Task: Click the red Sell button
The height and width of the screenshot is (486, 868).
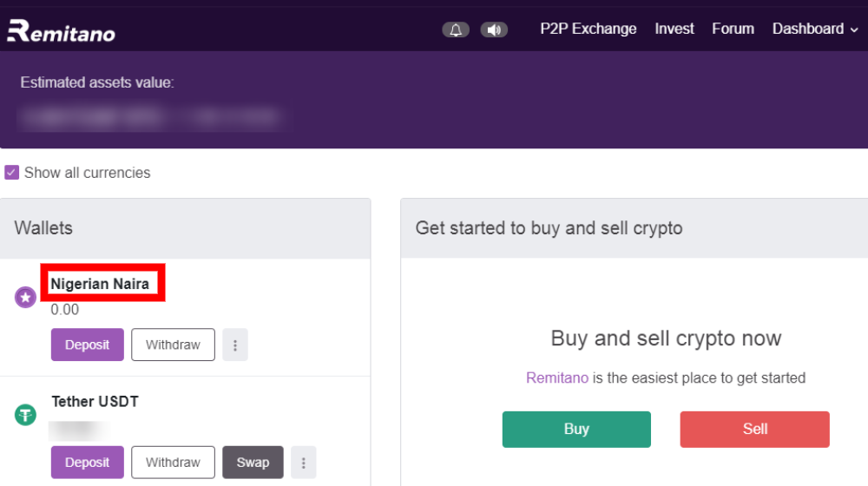Action: coord(754,429)
